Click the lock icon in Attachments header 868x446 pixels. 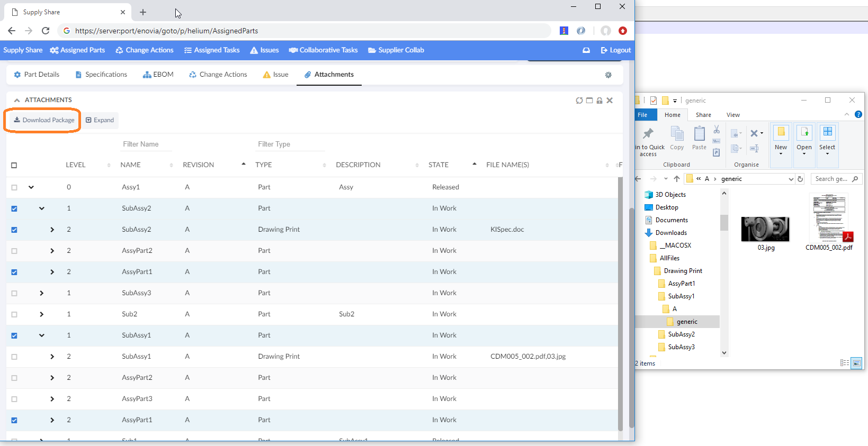coord(599,101)
